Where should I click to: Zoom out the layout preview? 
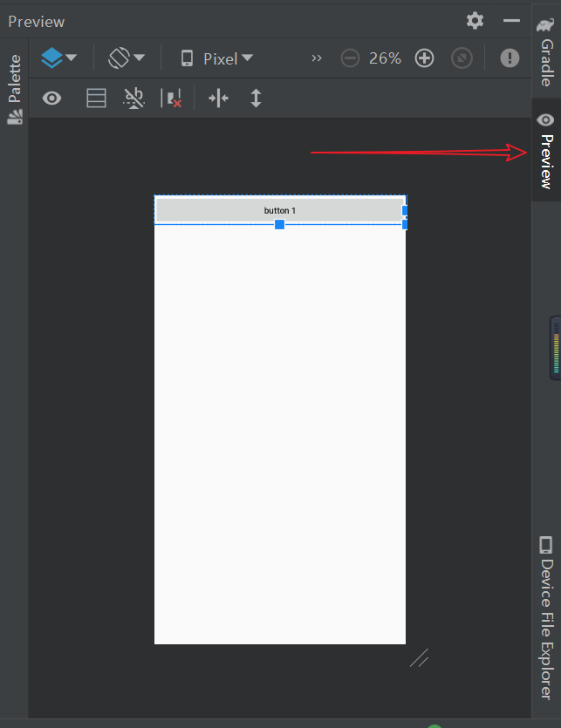coord(350,58)
